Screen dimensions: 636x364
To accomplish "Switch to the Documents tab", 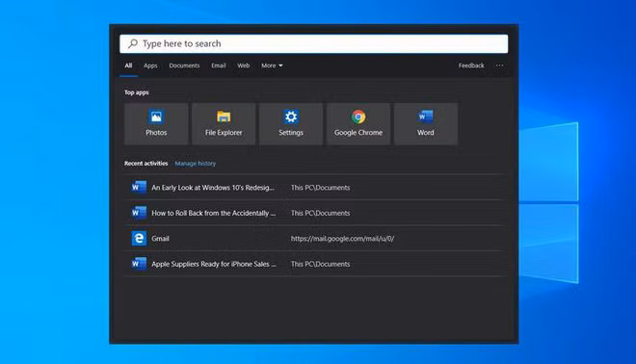I will 184,65.
